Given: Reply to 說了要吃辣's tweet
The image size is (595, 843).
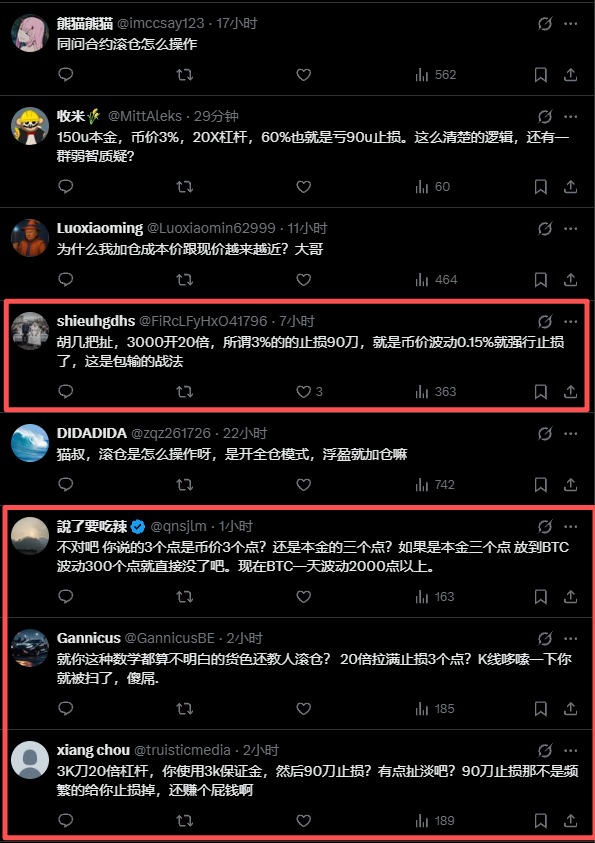Looking at the screenshot, I should coord(66,596).
